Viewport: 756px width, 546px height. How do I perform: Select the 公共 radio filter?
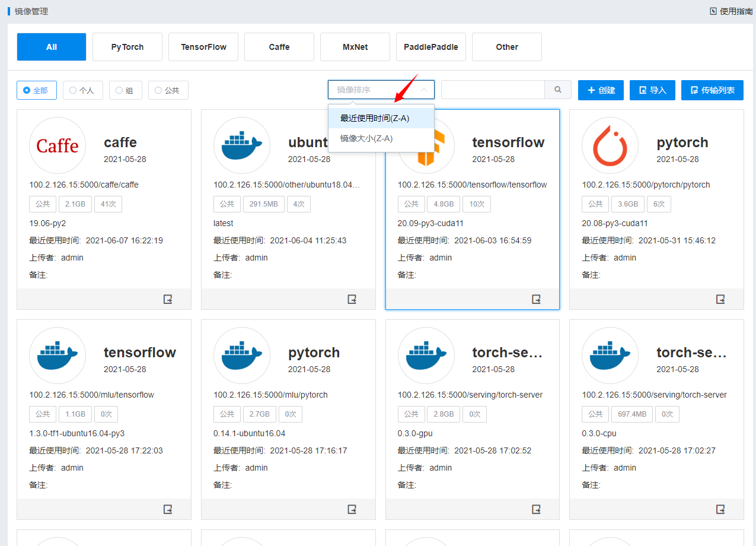coord(167,90)
